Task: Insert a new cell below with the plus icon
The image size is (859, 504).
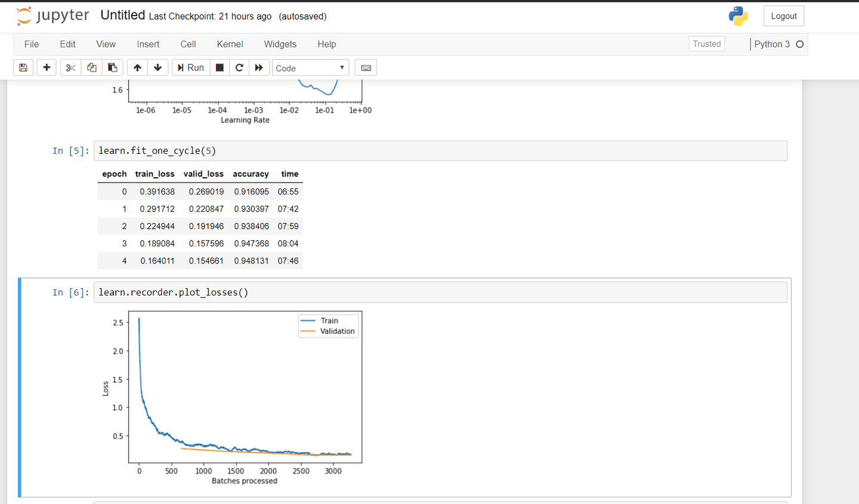Action: [47, 67]
